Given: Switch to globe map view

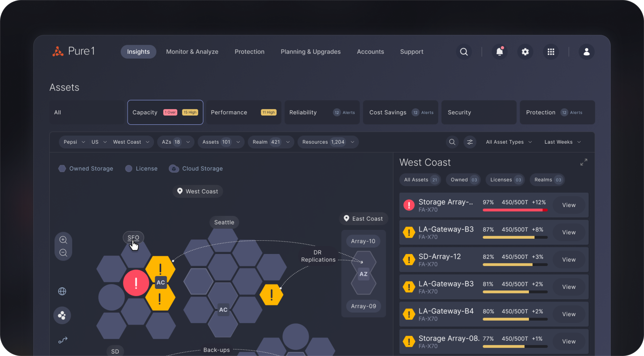Looking at the screenshot, I should (x=62, y=291).
